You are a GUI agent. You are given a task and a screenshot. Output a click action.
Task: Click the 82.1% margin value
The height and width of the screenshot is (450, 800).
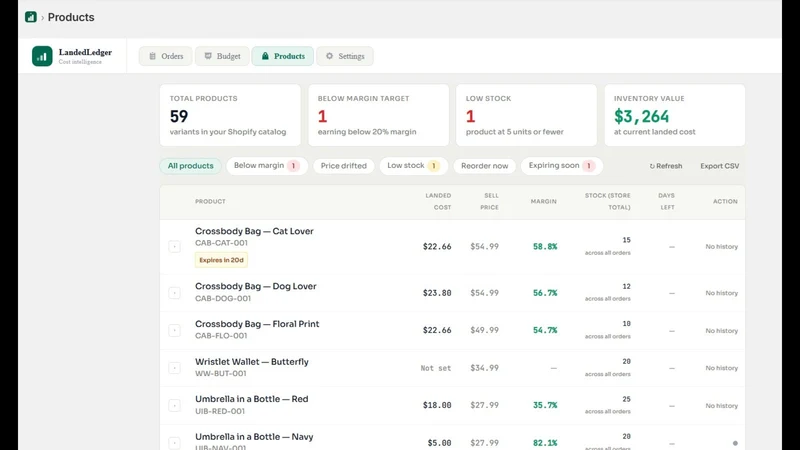click(545, 443)
